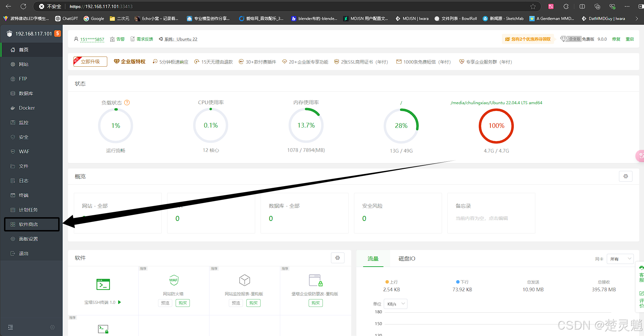This screenshot has height=336, width=644.
Task: Open the Docker sidebar item
Action: (x=31, y=108)
